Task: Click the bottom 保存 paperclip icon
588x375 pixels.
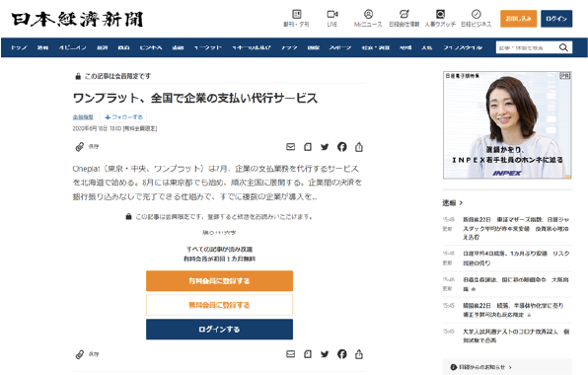Action: click(80, 354)
